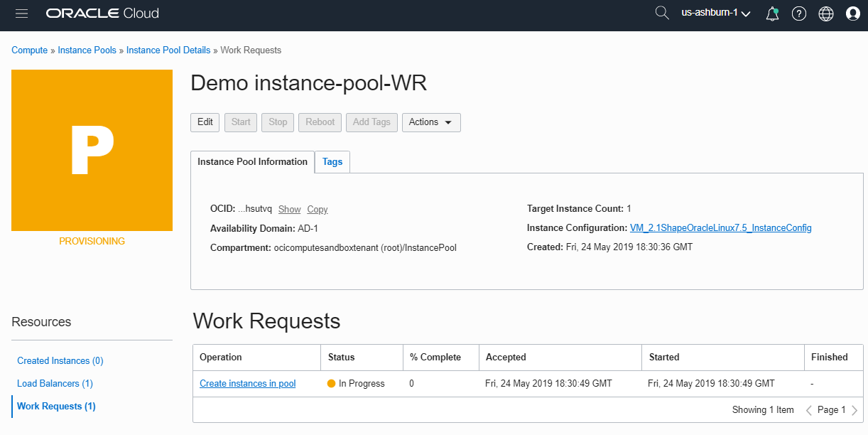Select the Instance Pool Information tab
This screenshot has width=868, height=435.
point(252,161)
